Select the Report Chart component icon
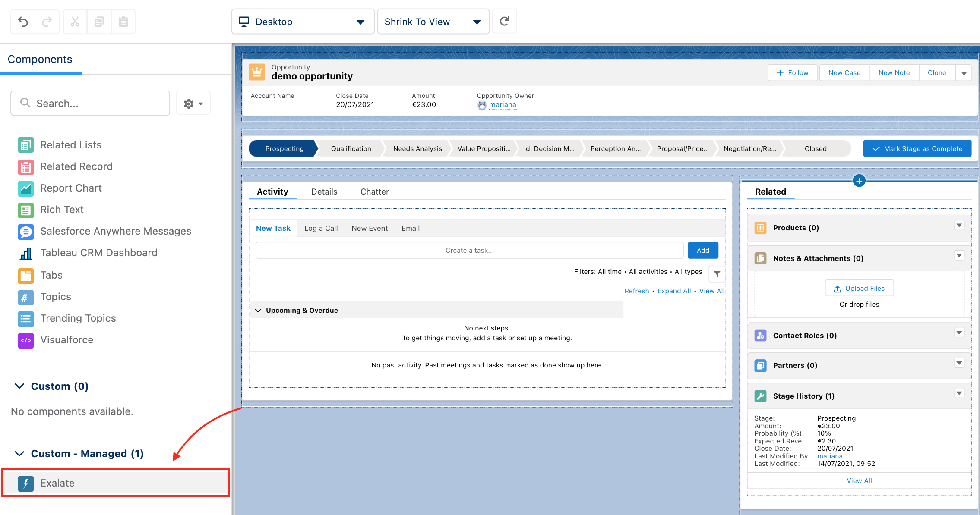Screen dimensions: 980x515 click(x=26, y=188)
